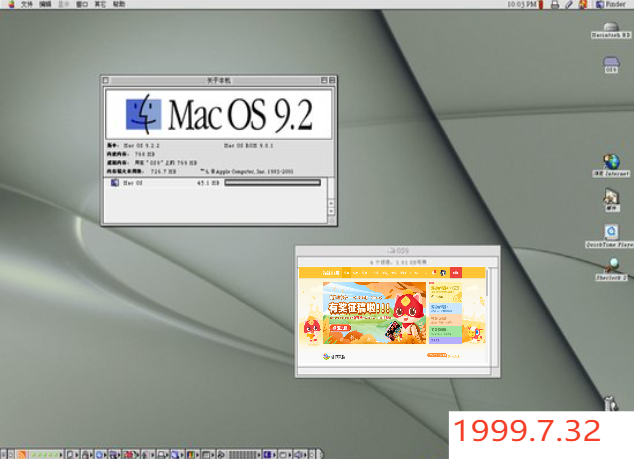Click the OS9 window title bar

pos(397,250)
